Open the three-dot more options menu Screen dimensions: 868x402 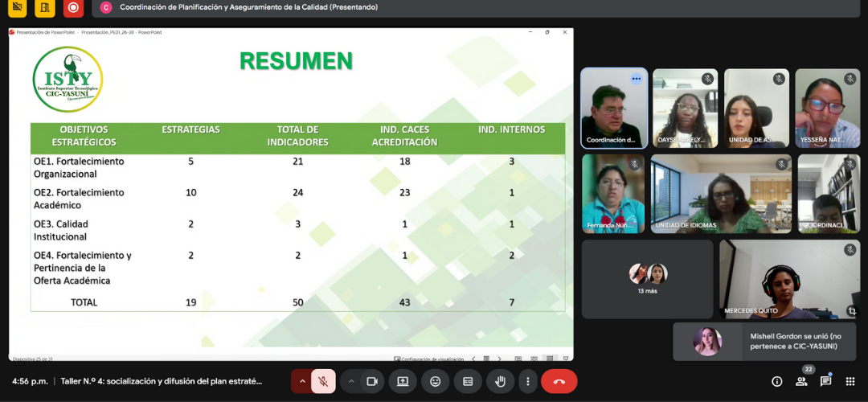(527, 381)
